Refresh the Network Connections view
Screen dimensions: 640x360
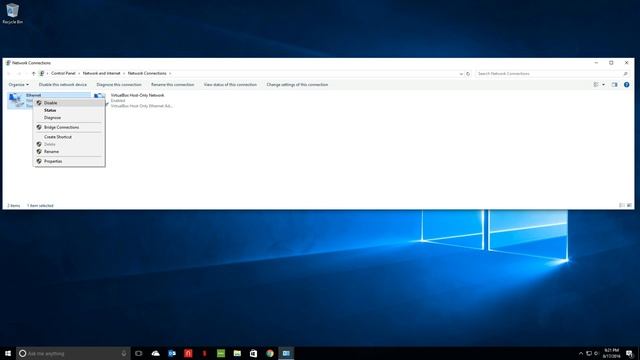point(468,74)
